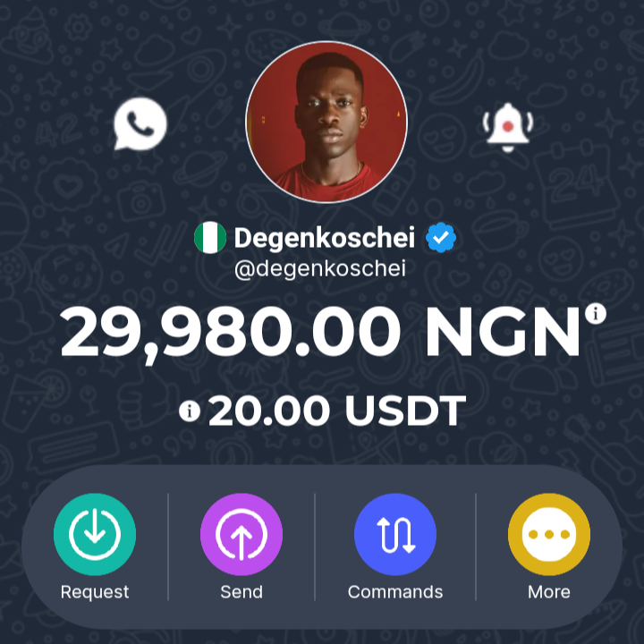Image resolution: width=644 pixels, height=644 pixels.
Task: Tap the notification bell icon
Action: [x=508, y=127]
